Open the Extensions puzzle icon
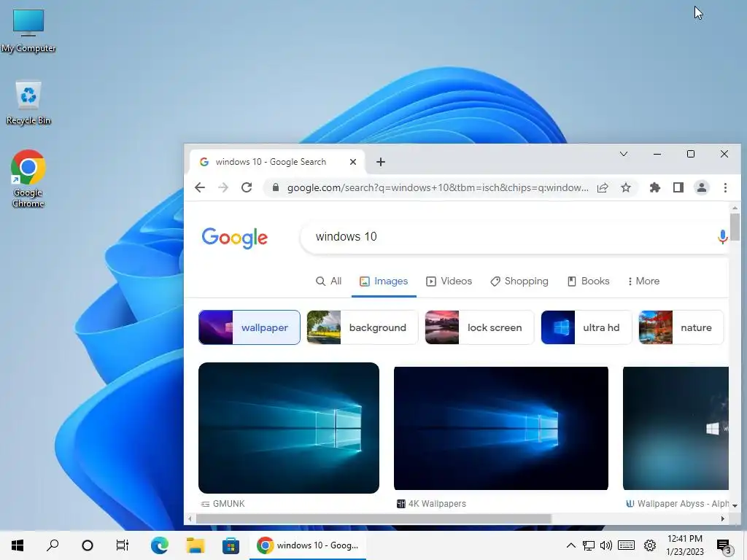This screenshot has height=560, width=747. pyautogui.click(x=655, y=187)
